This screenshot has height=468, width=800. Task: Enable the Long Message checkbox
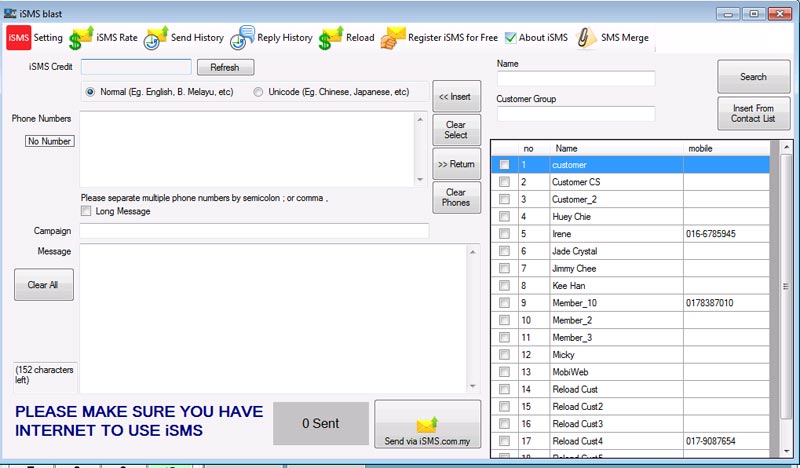point(86,211)
